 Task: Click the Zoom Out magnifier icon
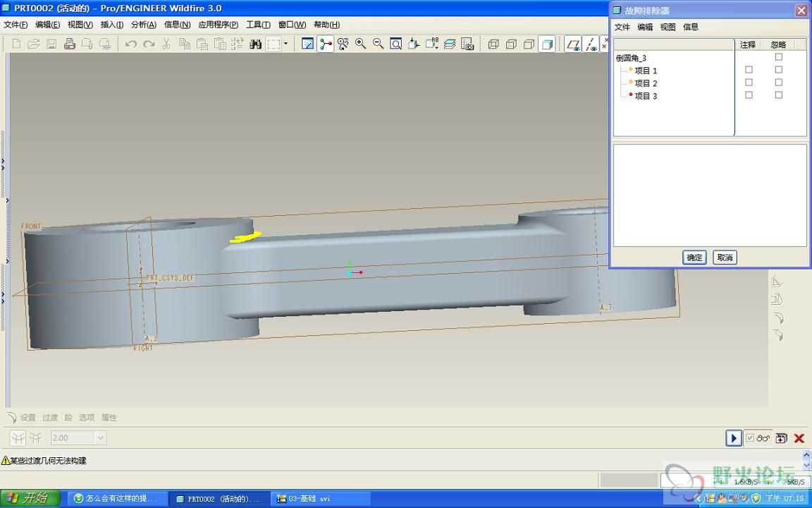(x=379, y=44)
